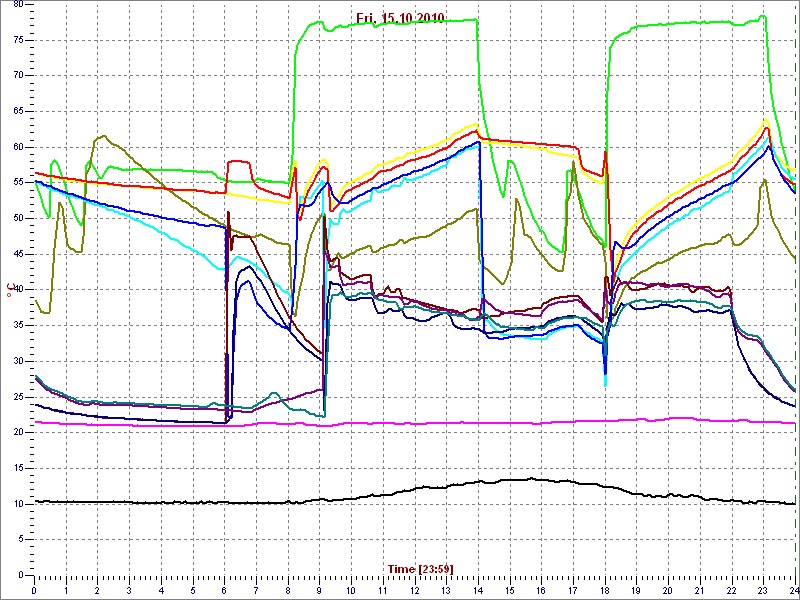Click hour 9 tick label on time axis
800x600 pixels.
(320, 590)
